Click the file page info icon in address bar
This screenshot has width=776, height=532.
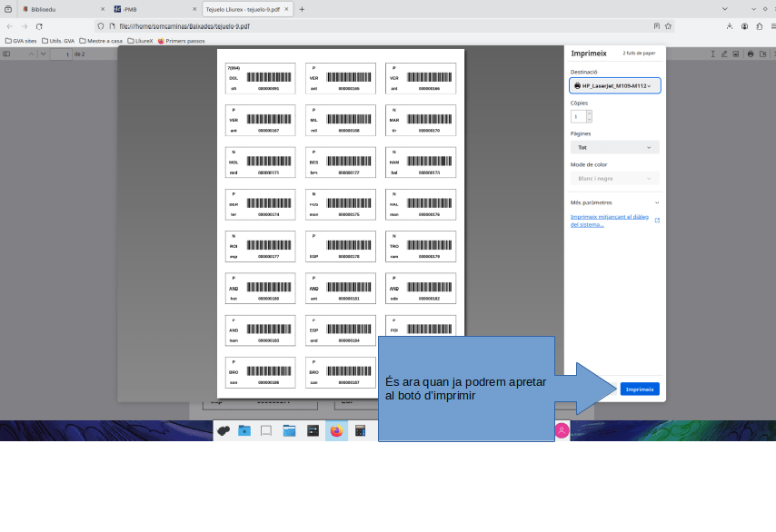coord(112,26)
